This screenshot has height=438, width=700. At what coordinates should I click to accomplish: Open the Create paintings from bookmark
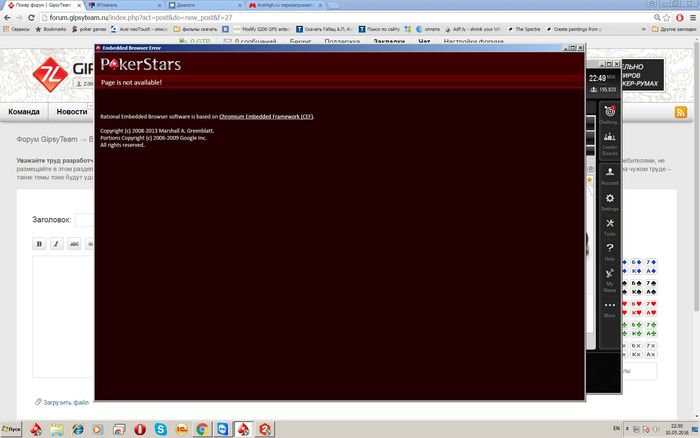574,29
